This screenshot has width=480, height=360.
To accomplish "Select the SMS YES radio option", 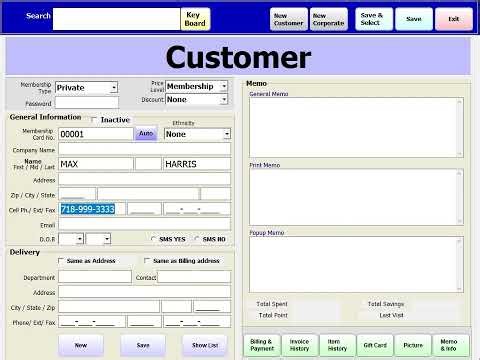I will [x=153, y=239].
